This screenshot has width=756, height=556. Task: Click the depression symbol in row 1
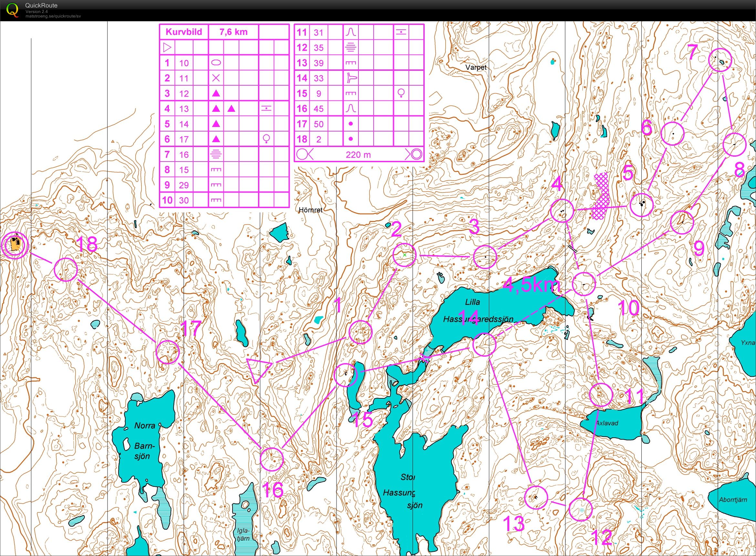click(216, 63)
